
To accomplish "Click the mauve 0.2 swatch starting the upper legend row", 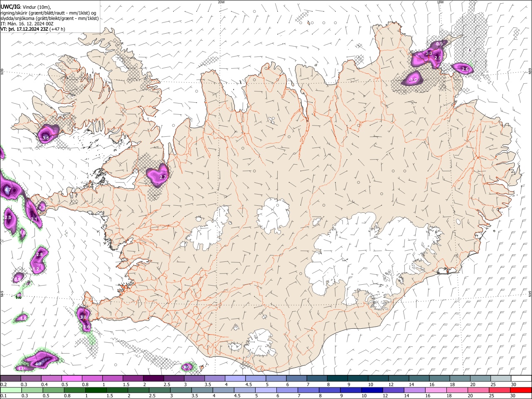I will coord(10,378).
